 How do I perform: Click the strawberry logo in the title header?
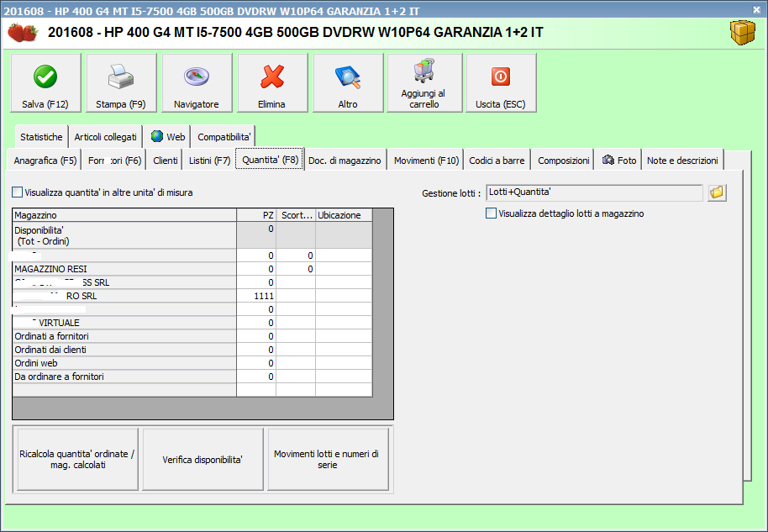[x=23, y=33]
